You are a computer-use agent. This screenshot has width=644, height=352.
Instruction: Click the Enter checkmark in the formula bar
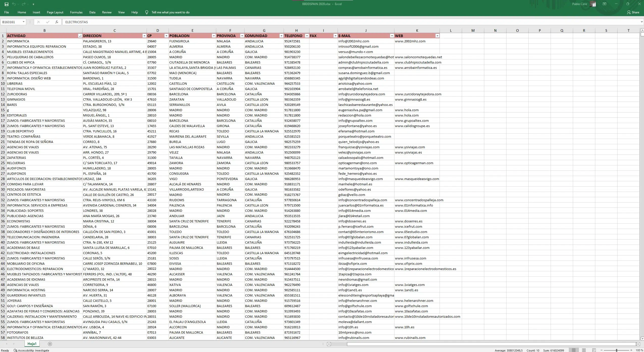click(48, 22)
